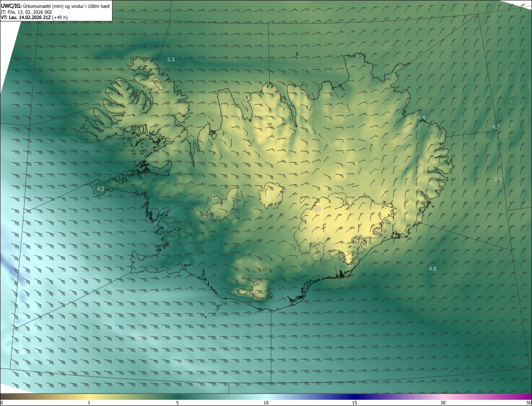Click the initialization time line "IT: Fös. 13. 02. 2026 00Z"

[27, 12]
